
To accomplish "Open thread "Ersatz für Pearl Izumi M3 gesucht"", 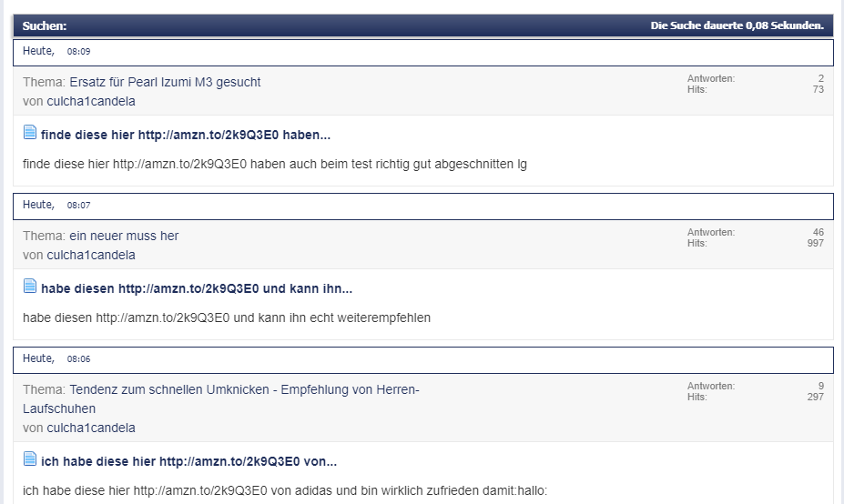I will (x=165, y=82).
